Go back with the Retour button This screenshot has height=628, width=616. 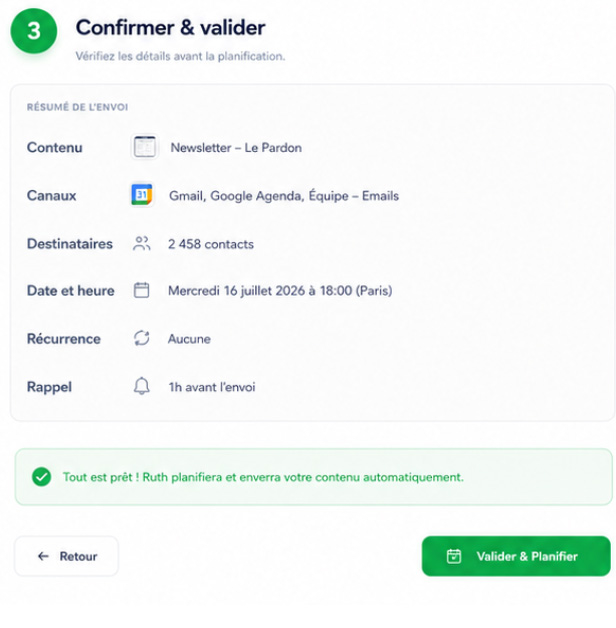click(66, 556)
